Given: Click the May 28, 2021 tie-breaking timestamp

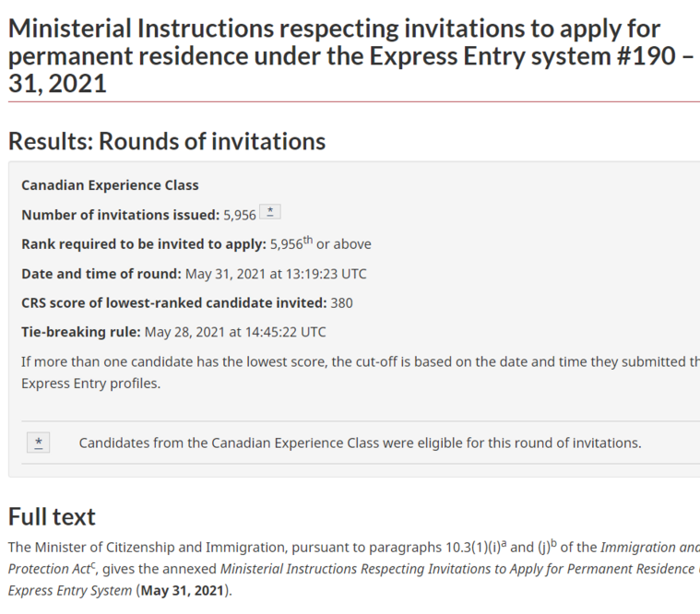Looking at the screenshot, I should click(235, 332).
